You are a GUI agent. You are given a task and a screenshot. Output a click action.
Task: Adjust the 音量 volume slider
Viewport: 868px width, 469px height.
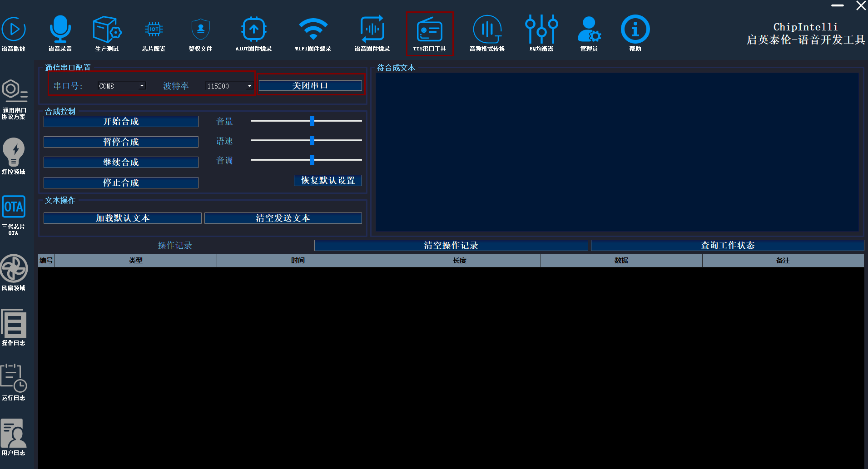312,121
